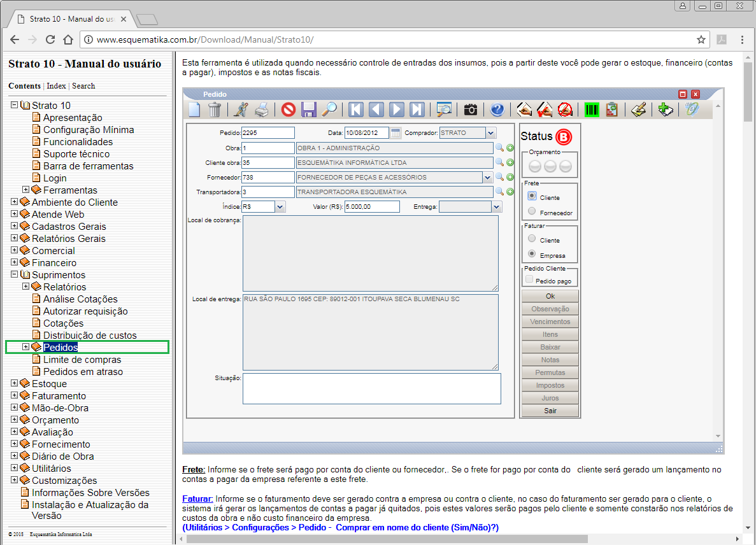The width and height of the screenshot is (756, 545).
Task: Click the Ok button in Pedido form
Action: 550,296
